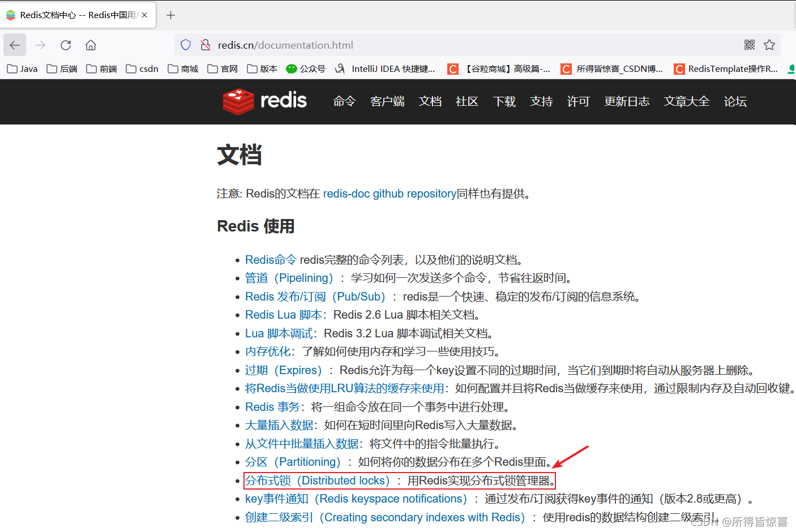Open the 前端 bookmark folder
The width and height of the screenshot is (796, 532).
point(102,69)
